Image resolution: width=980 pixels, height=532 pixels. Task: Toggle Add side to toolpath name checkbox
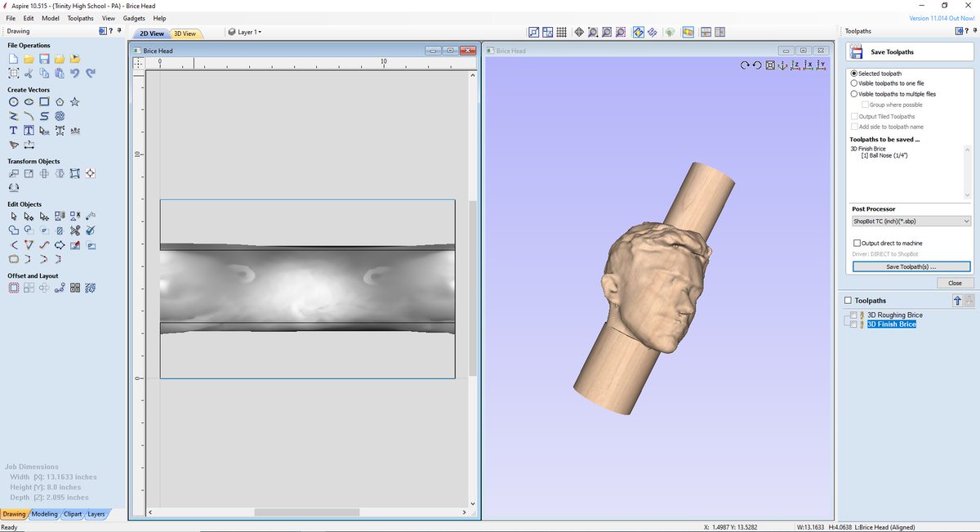click(x=854, y=127)
